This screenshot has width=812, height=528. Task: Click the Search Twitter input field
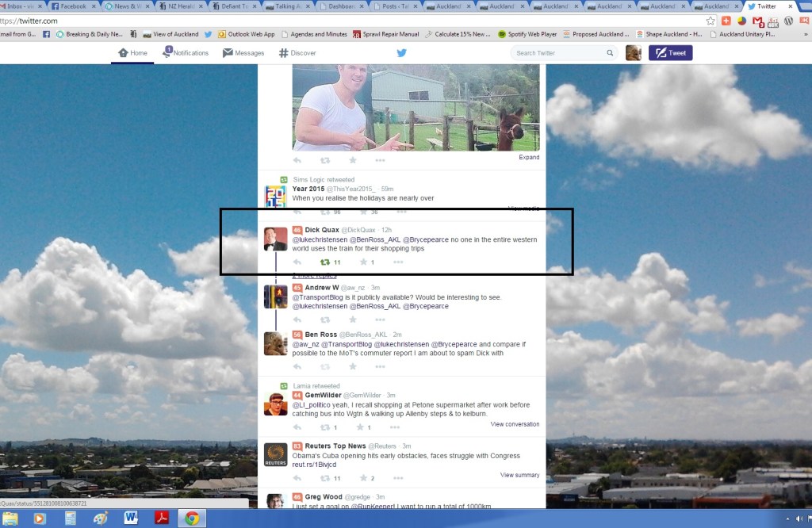559,53
